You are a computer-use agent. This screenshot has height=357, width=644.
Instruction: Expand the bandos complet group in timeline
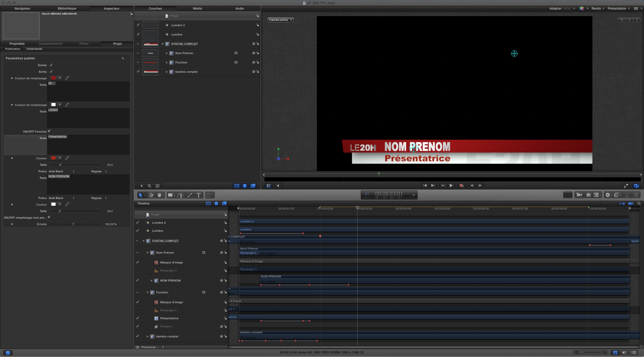click(x=147, y=336)
